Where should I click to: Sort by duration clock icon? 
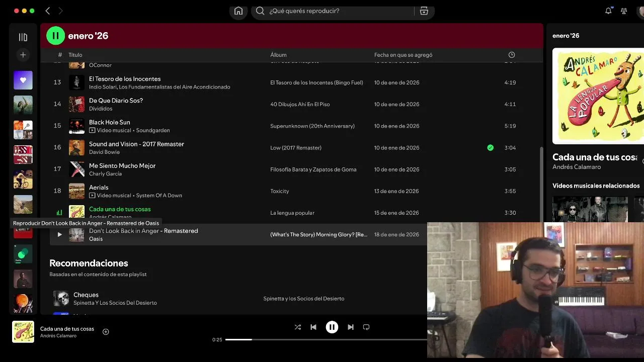(x=512, y=55)
